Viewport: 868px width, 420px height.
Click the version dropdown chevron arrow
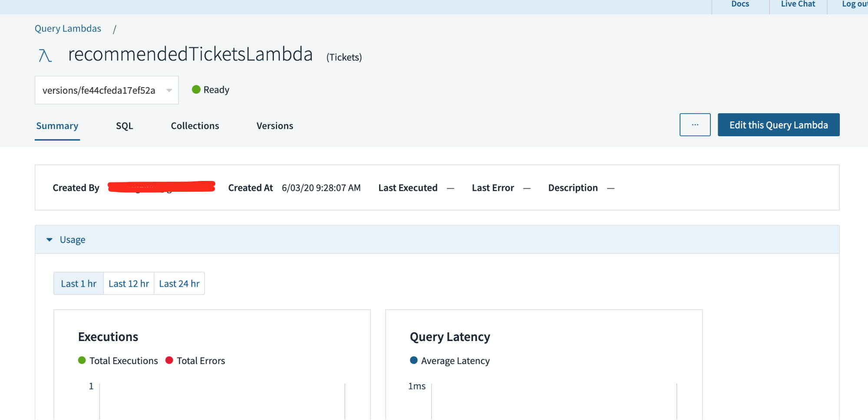tap(169, 90)
